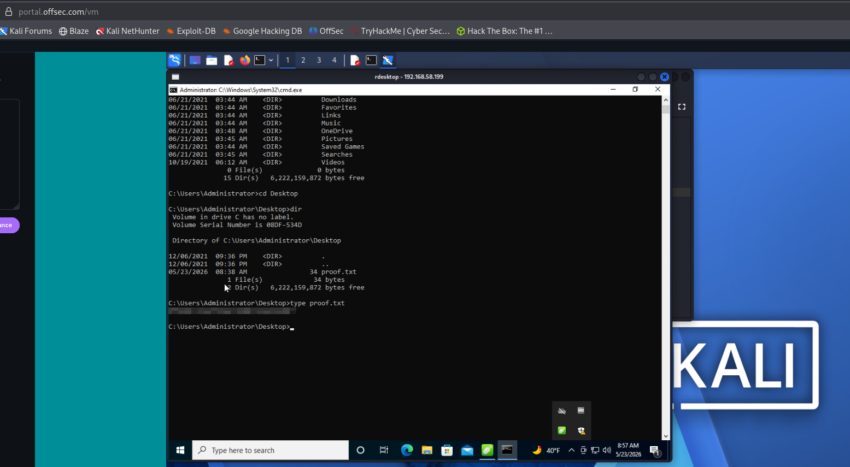Expand the terminal dropdown arrow in Kali panel
Image resolution: width=850 pixels, height=467 pixels.
(x=271, y=60)
